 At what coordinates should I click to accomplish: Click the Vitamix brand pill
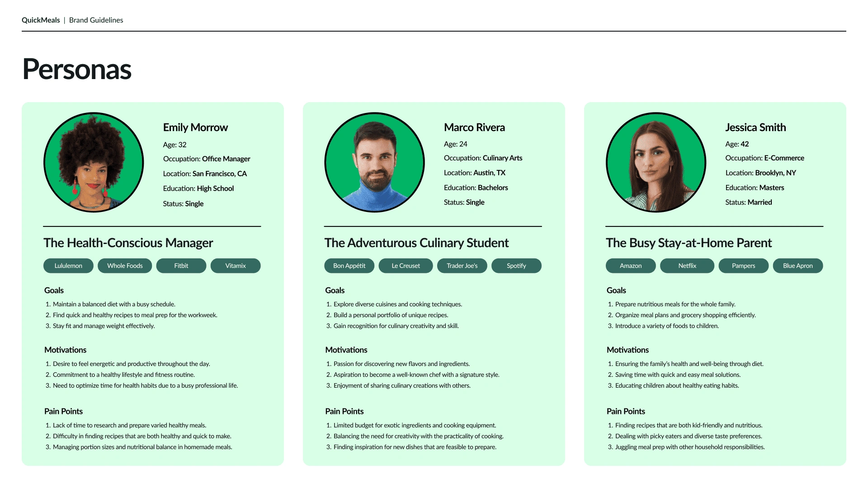pos(235,266)
